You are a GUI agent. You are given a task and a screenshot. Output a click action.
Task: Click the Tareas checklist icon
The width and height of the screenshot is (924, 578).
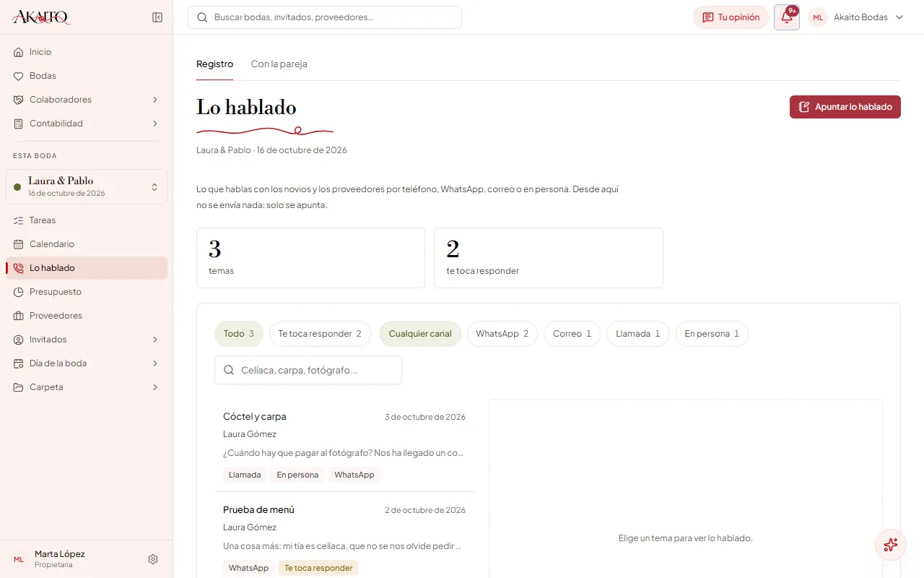pos(19,220)
